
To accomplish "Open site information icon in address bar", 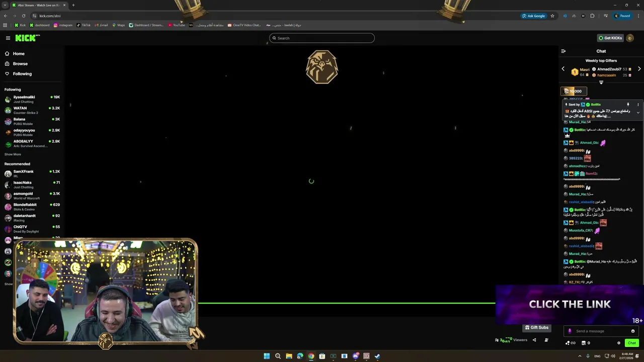I will pos(34,16).
